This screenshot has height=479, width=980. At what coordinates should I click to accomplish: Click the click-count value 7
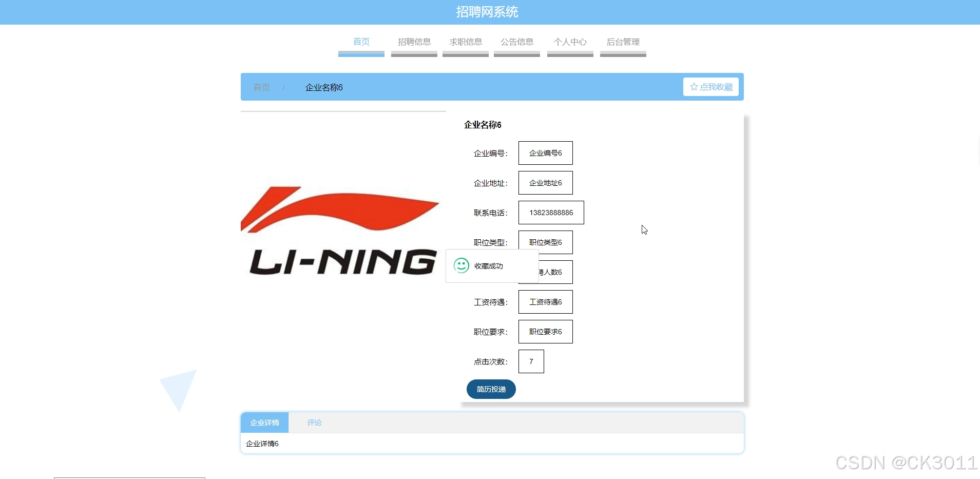click(x=531, y=361)
